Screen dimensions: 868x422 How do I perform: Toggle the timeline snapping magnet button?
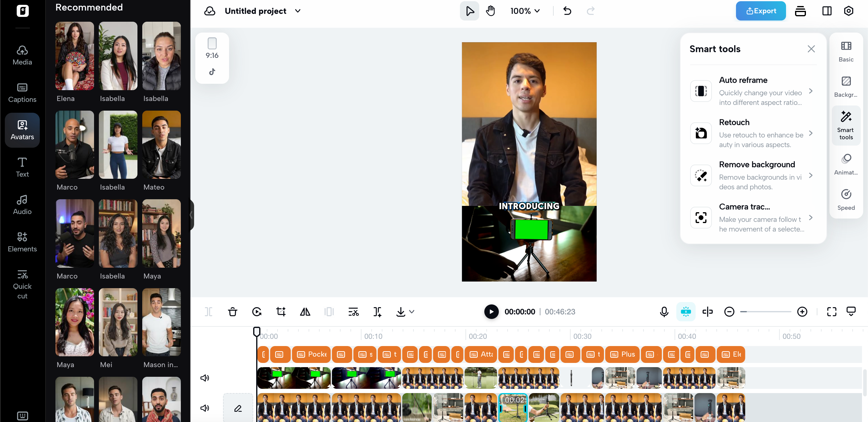click(686, 312)
